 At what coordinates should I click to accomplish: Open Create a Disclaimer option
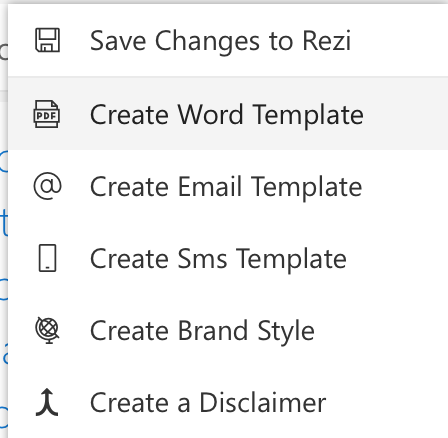tap(228, 402)
